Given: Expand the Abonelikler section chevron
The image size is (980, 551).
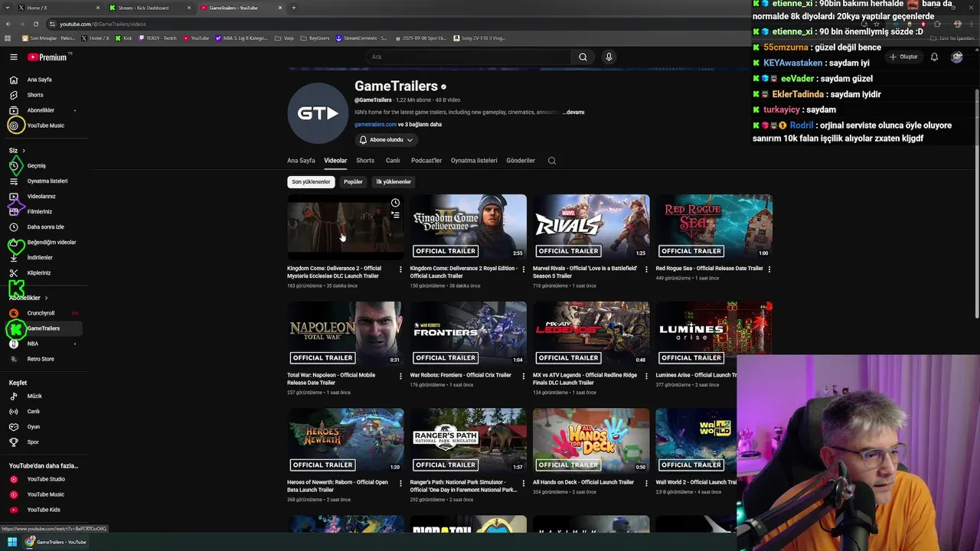Looking at the screenshot, I should click(46, 298).
